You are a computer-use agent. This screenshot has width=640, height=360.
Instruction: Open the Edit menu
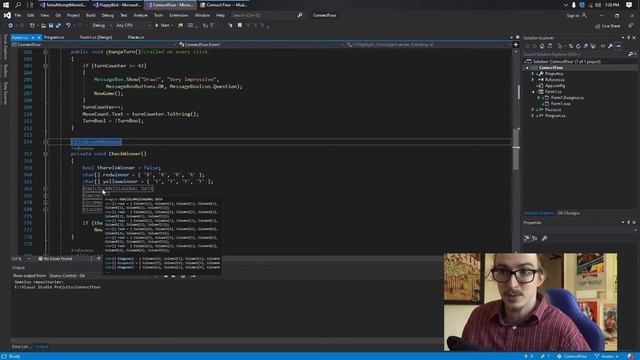[31, 15]
